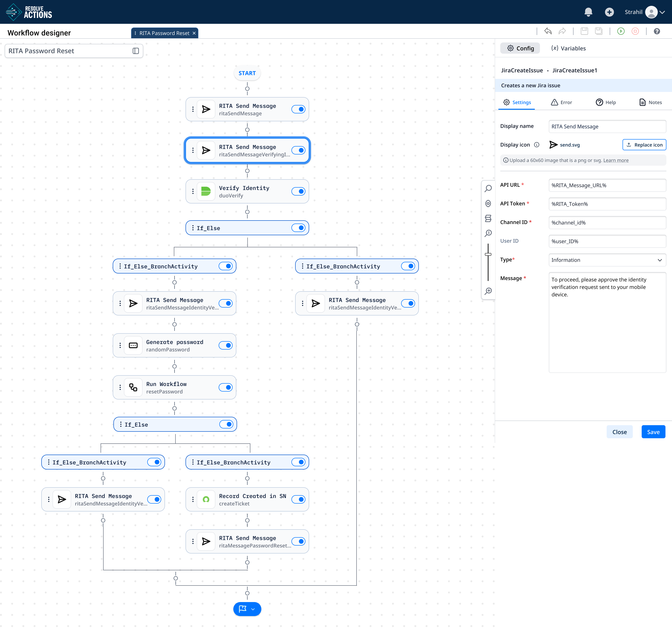Stop execution using the red stop icon

(635, 31)
